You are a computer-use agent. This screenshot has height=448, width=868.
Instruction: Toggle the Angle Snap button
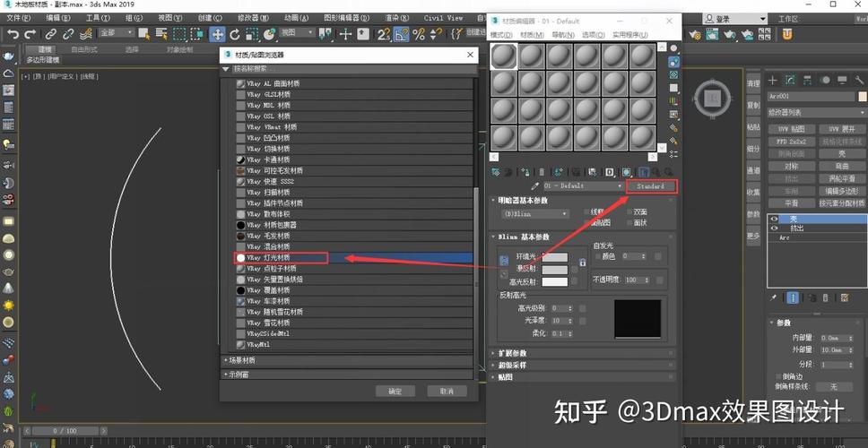click(x=402, y=34)
